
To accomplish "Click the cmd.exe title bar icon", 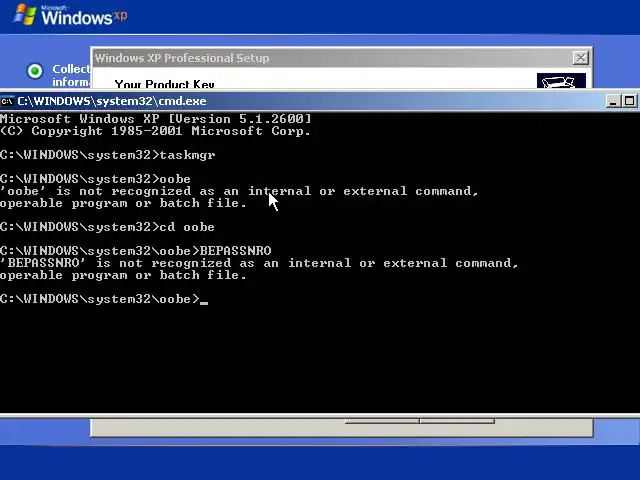I will point(7,101).
